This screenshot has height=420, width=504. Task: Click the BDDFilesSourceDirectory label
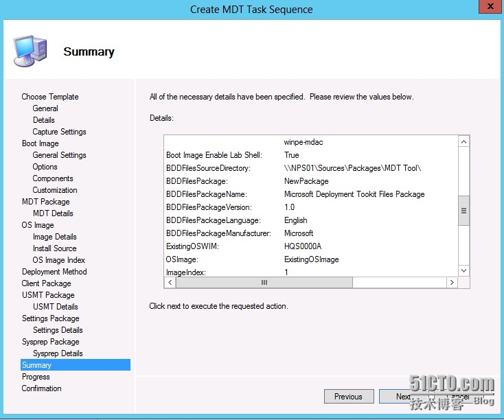click(x=208, y=168)
